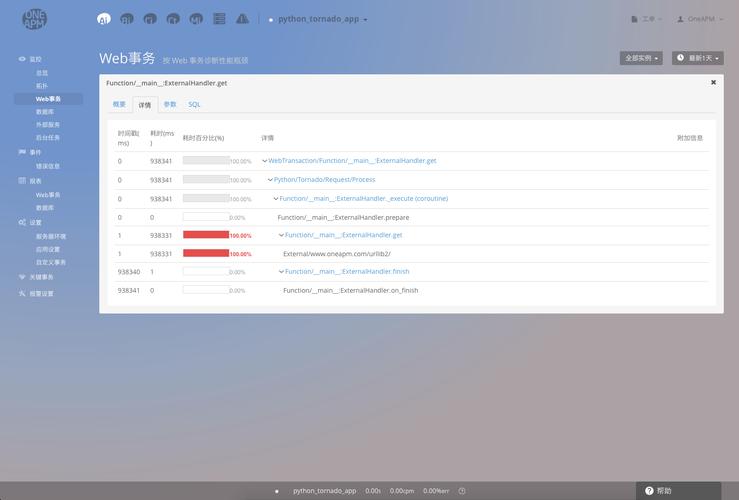Open the python_tornado_app application dropdown

[x=318, y=19]
